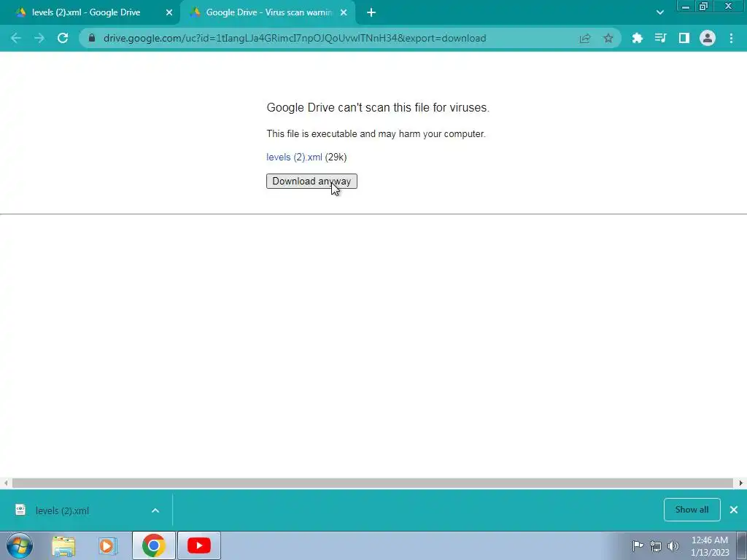Open a new browser tab
The image size is (747, 560).
(371, 12)
